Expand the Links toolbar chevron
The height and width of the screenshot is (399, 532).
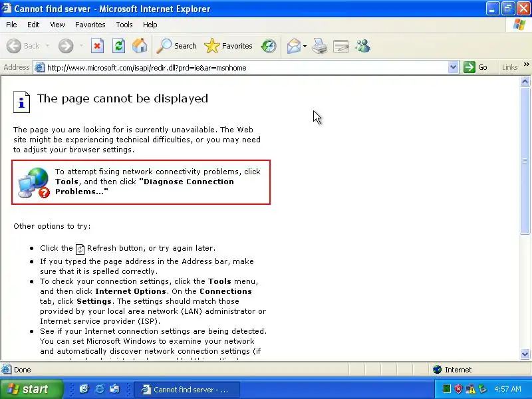click(526, 65)
